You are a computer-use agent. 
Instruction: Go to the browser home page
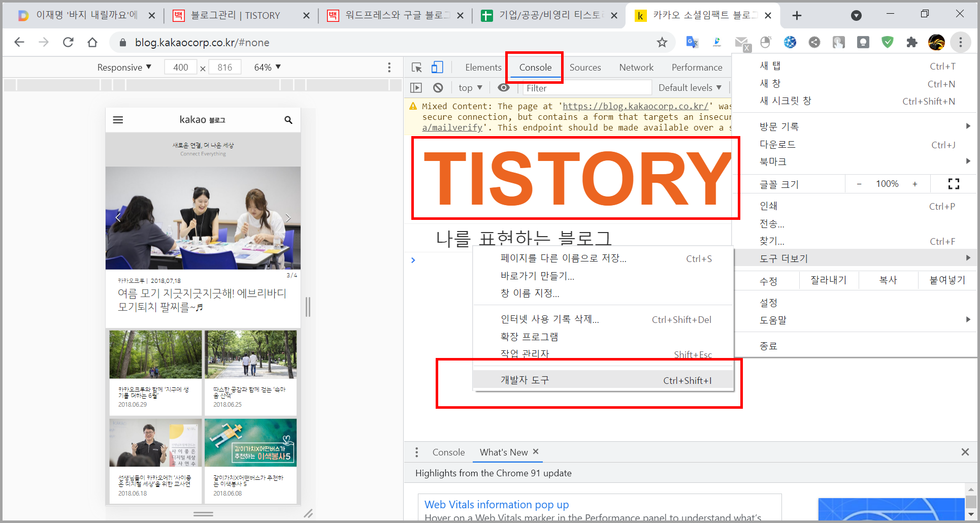(92, 42)
